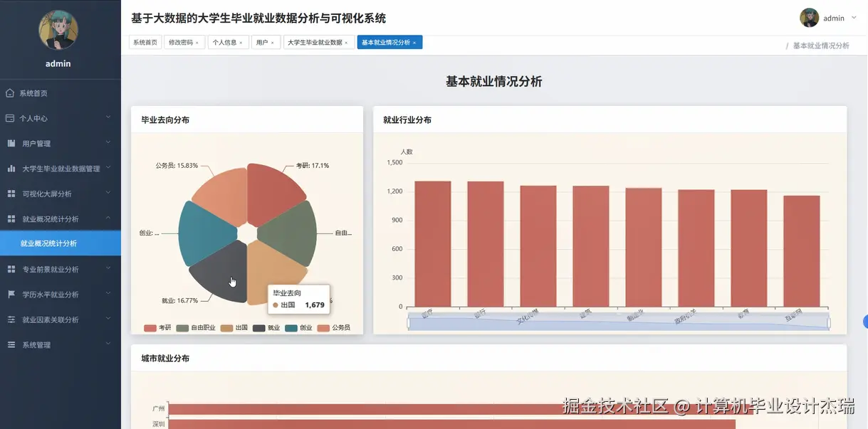The width and height of the screenshot is (868, 429).
Task: Expand the 大学生毕业就业数据管理 menu chevron
Action: 108,168
